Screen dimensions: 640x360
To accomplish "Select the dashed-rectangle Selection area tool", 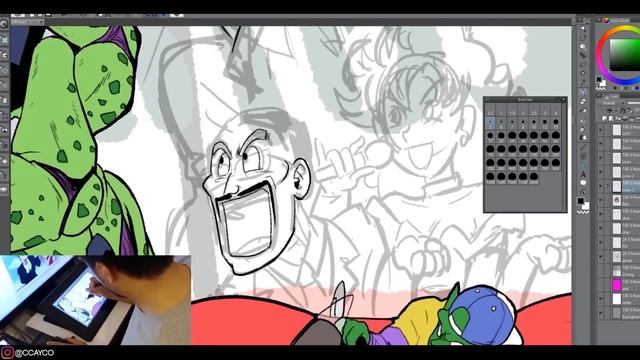I will coord(583,65).
